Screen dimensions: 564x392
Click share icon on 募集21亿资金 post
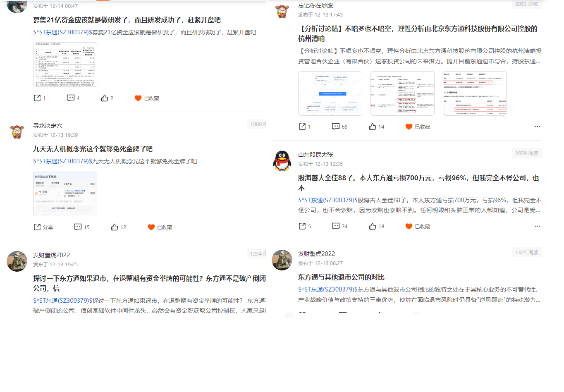click(x=37, y=98)
